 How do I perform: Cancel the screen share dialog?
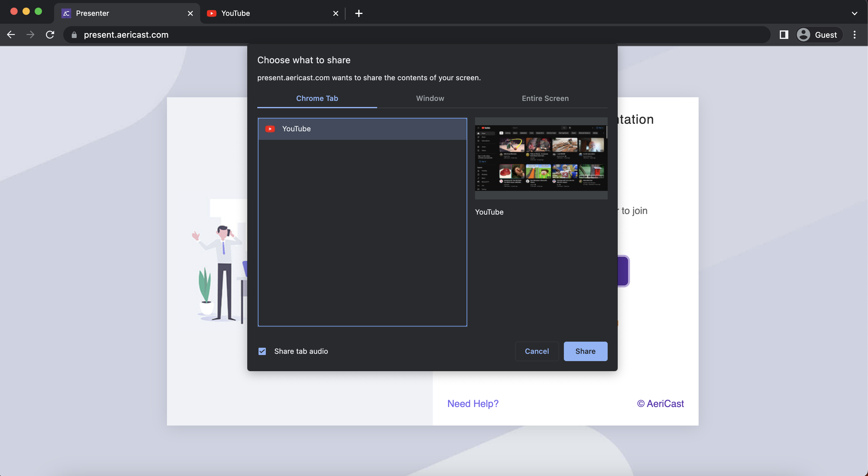point(536,351)
